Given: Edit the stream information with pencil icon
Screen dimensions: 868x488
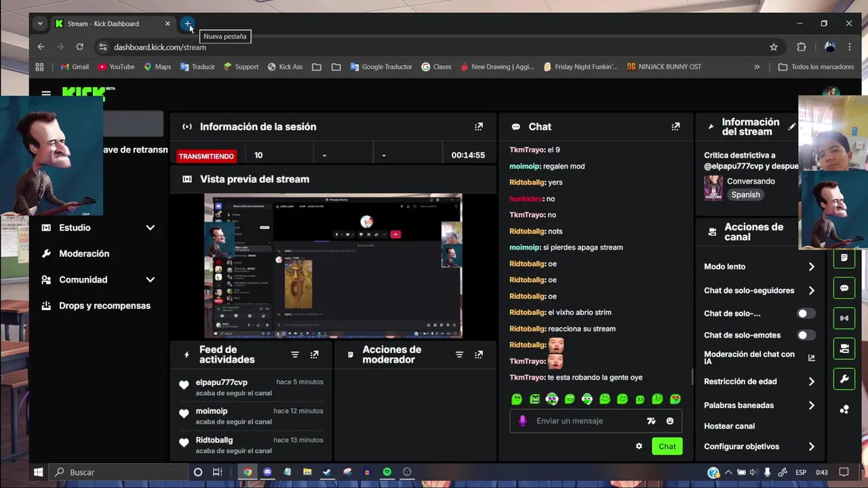Looking at the screenshot, I should coord(791,127).
